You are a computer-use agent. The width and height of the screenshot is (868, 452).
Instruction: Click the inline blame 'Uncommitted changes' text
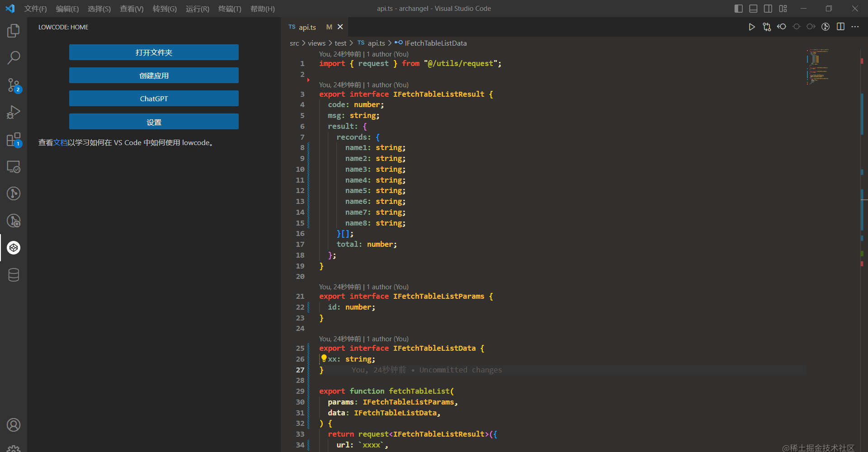[461, 370]
